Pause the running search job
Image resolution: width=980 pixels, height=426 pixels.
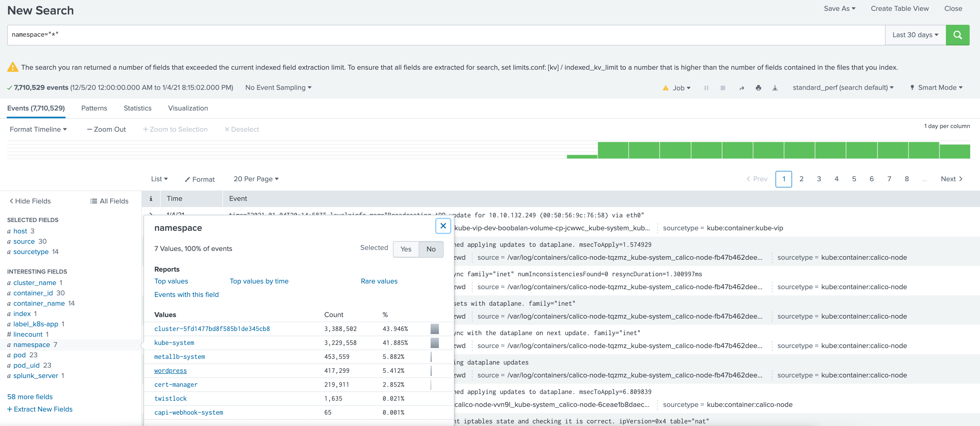pos(706,88)
